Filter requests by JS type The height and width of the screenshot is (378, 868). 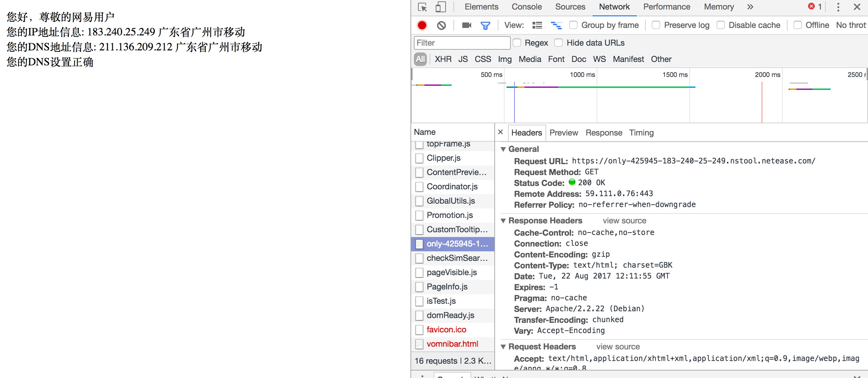tap(463, 59)
